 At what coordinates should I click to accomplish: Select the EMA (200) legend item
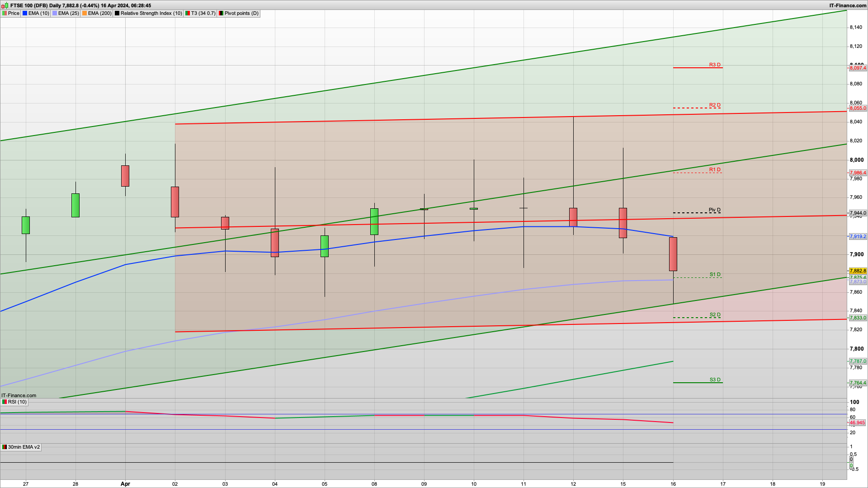[x=97, y=13]
